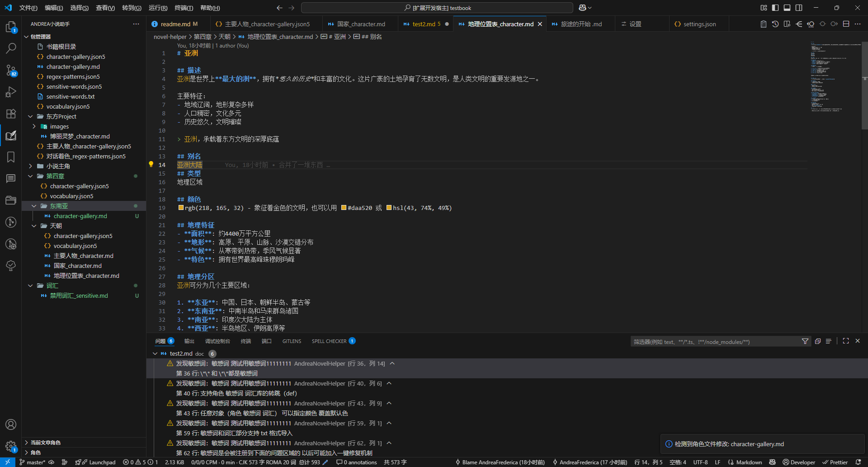The width and height of the screenshot is (868, 467).
Task: Switch to the settings.json tab
Action: click(x=699, y=24)
